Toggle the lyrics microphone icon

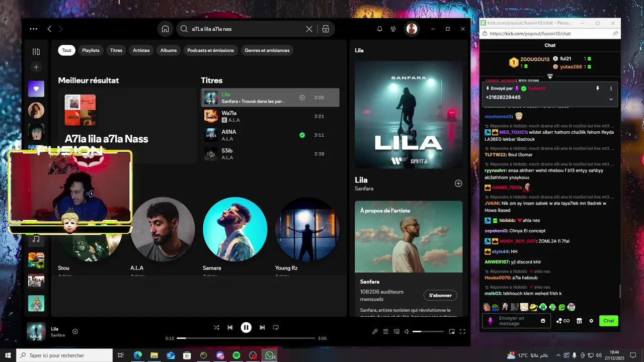click(375, 331)
